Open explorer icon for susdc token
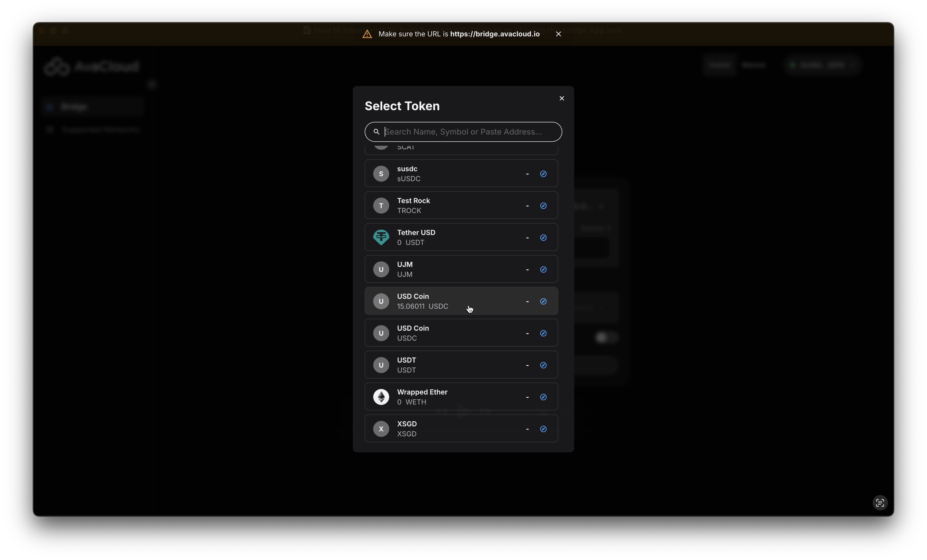 tap(543, 174)
